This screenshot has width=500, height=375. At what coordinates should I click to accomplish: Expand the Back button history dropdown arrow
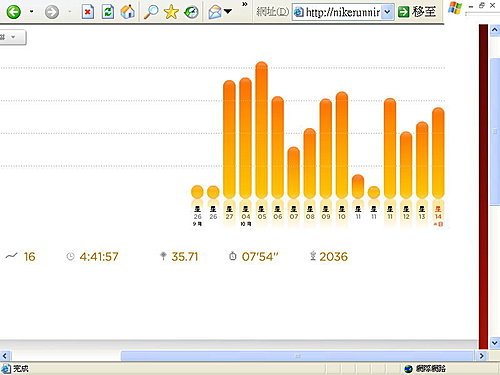click(31, 12)
